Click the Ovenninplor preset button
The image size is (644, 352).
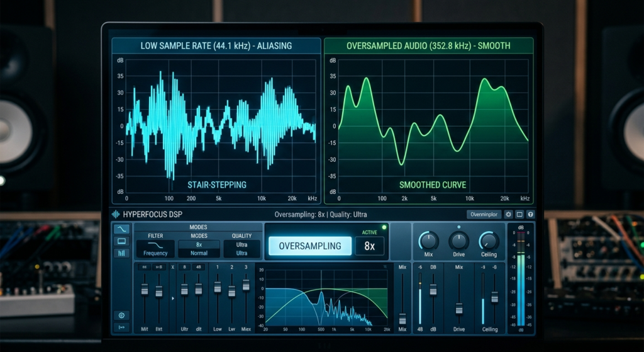click(x=484, y=214)
